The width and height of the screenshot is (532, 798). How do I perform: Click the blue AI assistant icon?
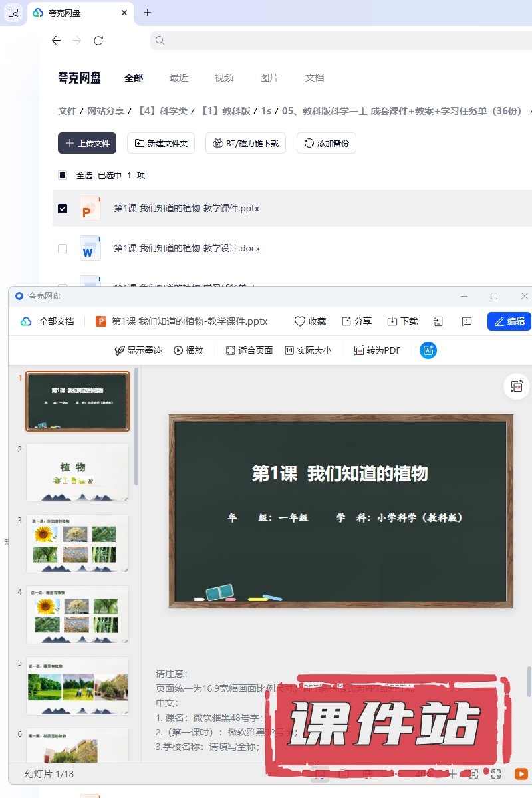pyautogui.click(x=428, y=350)
